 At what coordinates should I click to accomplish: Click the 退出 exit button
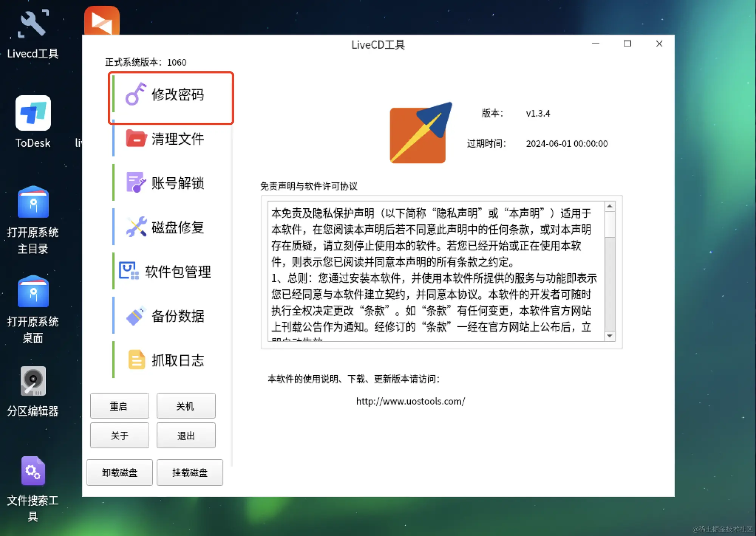pyautogui.click(x=186, y=436)
